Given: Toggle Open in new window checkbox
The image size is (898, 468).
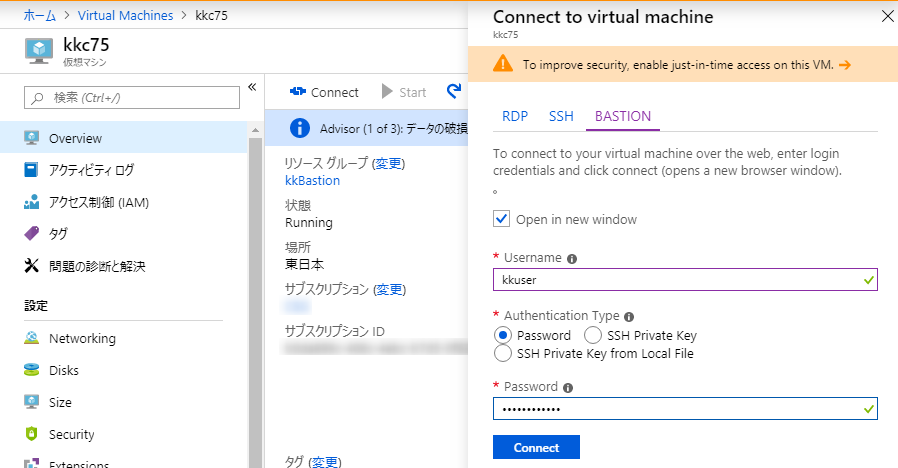Looking at the screenshot, I should click(501, 219).
